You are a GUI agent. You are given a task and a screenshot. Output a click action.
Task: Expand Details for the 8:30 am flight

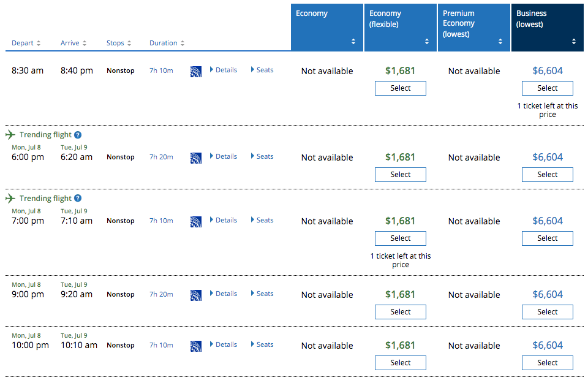point(224,70)
